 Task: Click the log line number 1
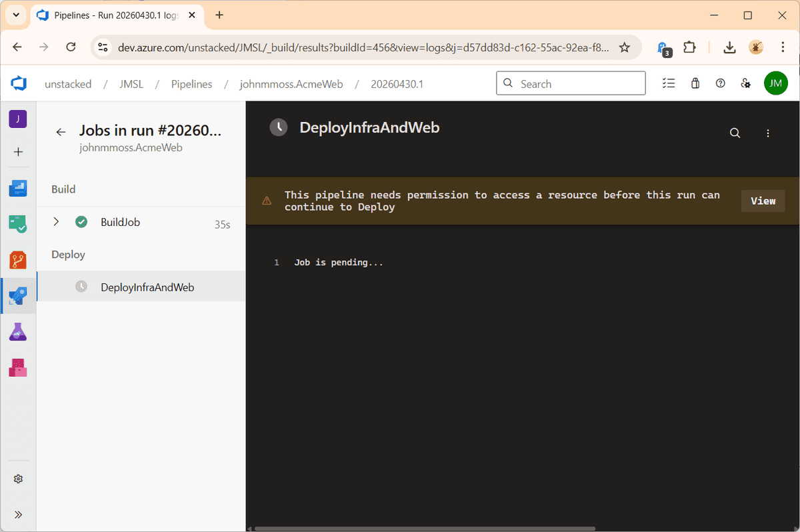277,263
